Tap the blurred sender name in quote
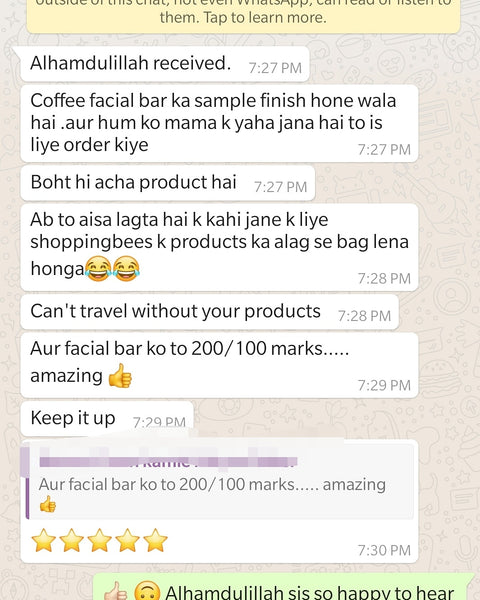480x600 pixels. (x=168, y=461)
